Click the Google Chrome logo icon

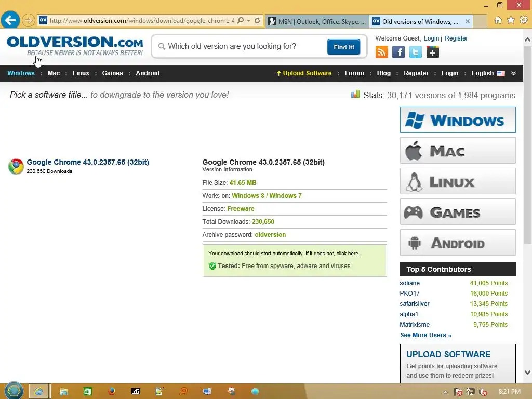coord(16,166)
